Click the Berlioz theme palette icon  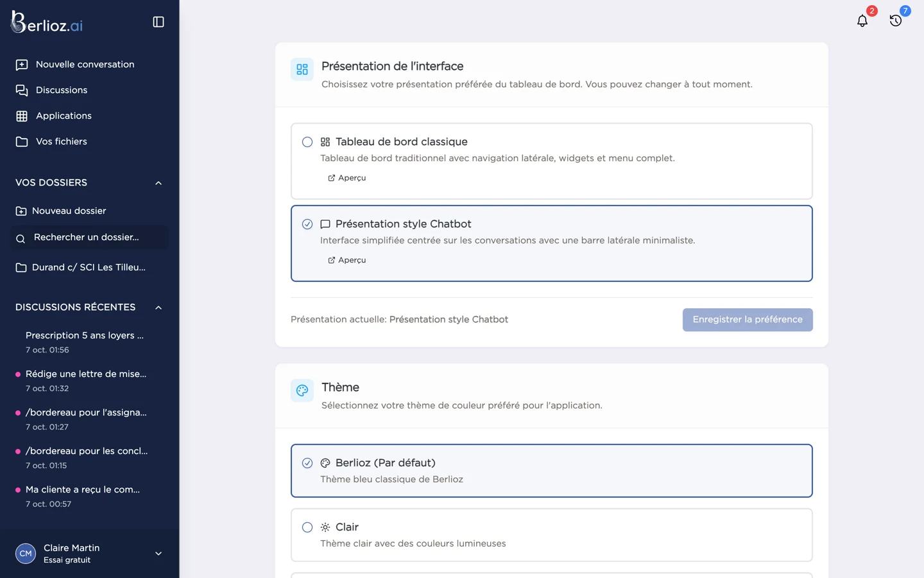(x=325, y=463)
